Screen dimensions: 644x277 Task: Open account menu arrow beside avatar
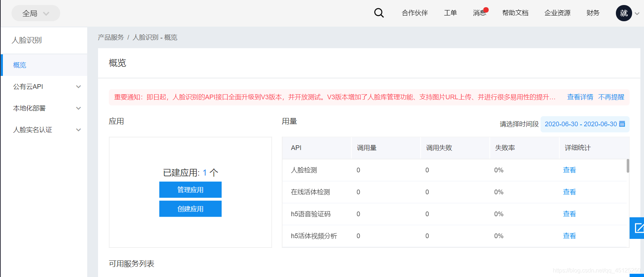pos(637,14)
